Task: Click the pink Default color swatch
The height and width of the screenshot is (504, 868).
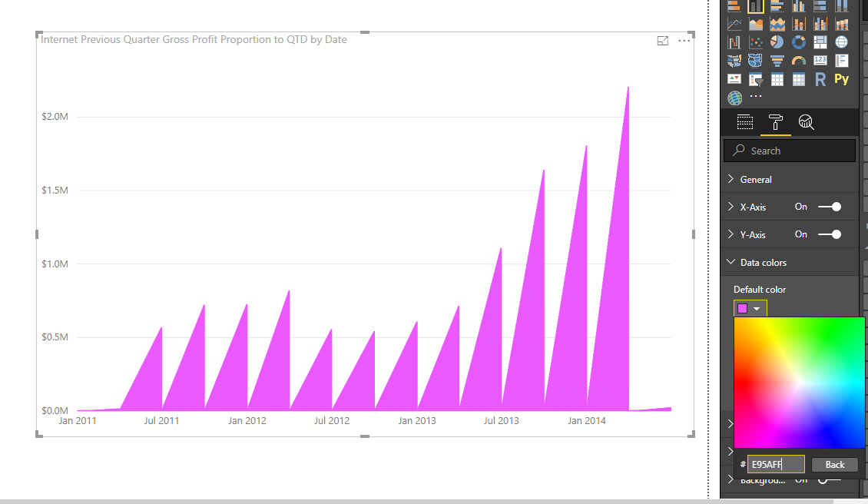Action: [x=742, y=309]
